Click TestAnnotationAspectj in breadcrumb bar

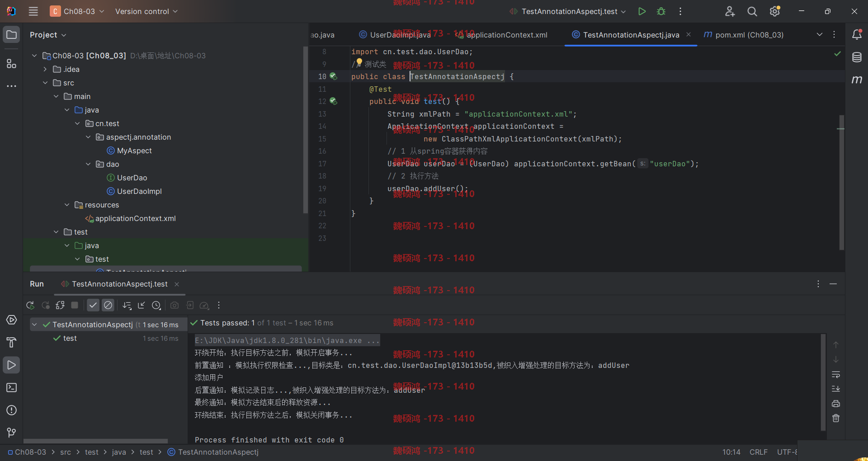(213, 452)
